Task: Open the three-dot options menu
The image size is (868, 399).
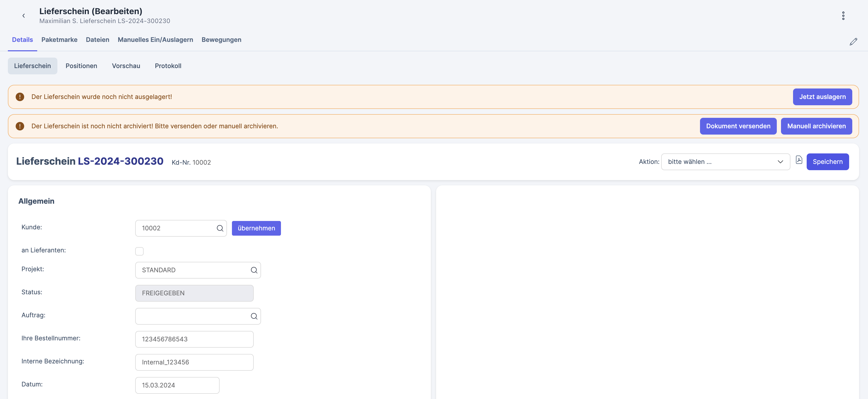Action: point(843,16)
